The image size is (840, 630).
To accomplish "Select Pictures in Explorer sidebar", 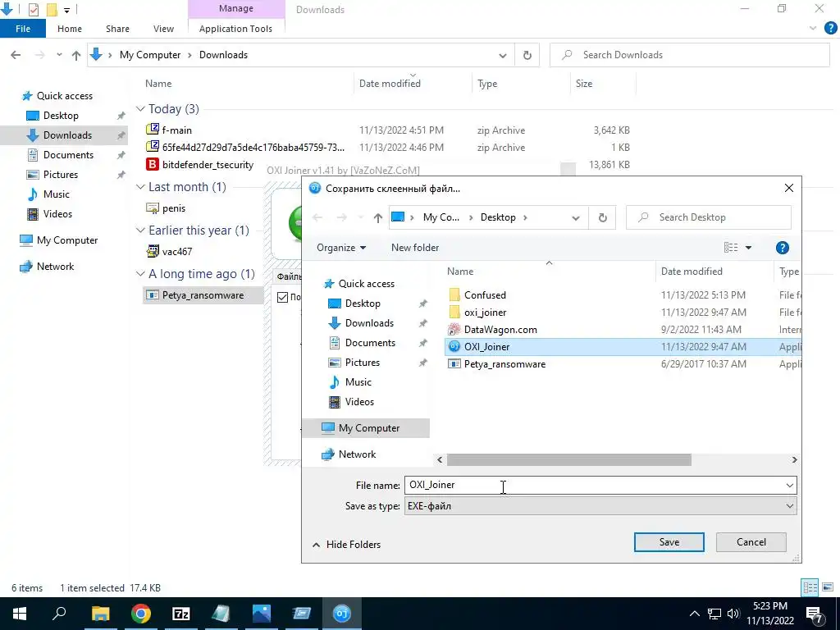I will [61, 175].
